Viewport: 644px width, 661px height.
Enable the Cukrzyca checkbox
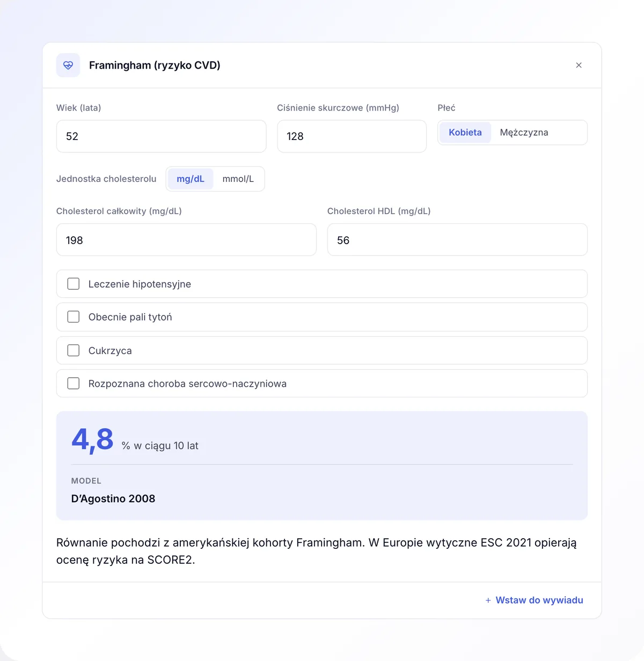pyautogui.click(x=74, y=350)
